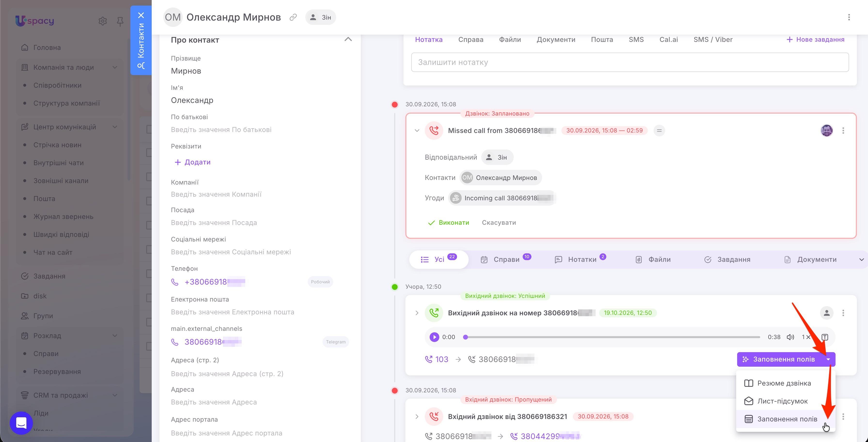
Task: Select Резюме дзвінка from the menu
Action: 785,383
